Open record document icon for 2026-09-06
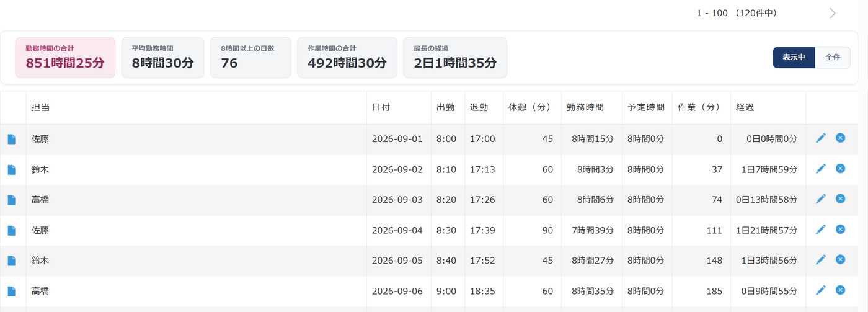 [11, 291]
